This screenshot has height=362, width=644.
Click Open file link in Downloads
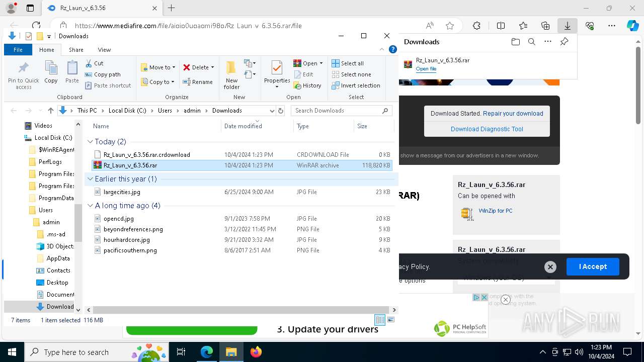[x=426, y=69]
